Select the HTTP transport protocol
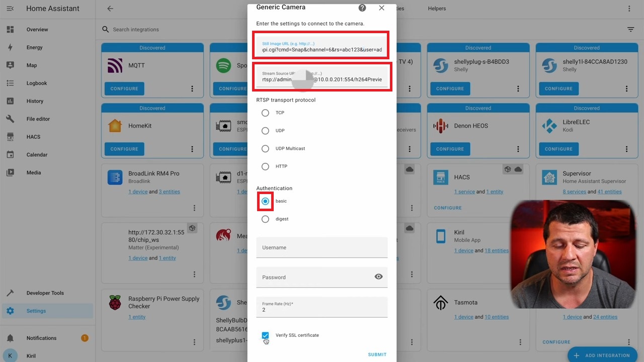This screenshot has height=362, width=644. [265, 166]
